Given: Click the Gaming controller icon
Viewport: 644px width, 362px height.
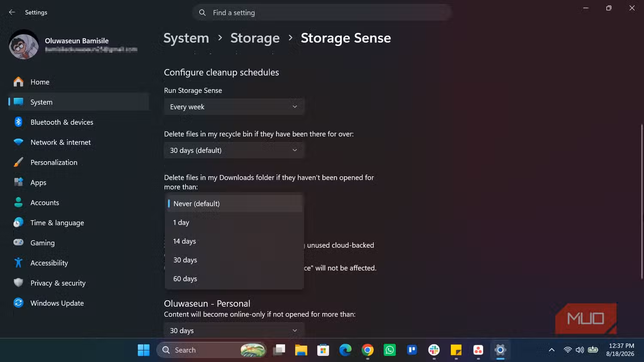Looking at the screenshot, I should pos(18,243).
